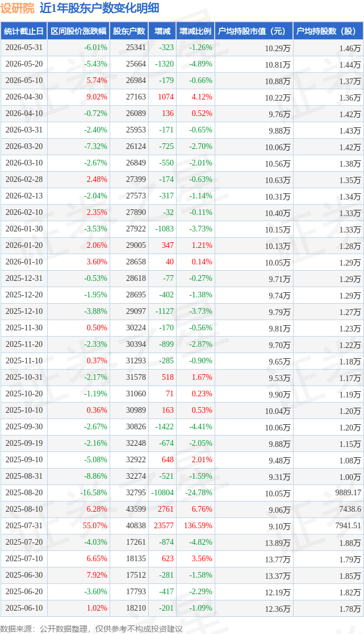Click the 近1年股东户数变化明细 title text
Viewport: 364px width, 634px height.
(x=99, y=8)
